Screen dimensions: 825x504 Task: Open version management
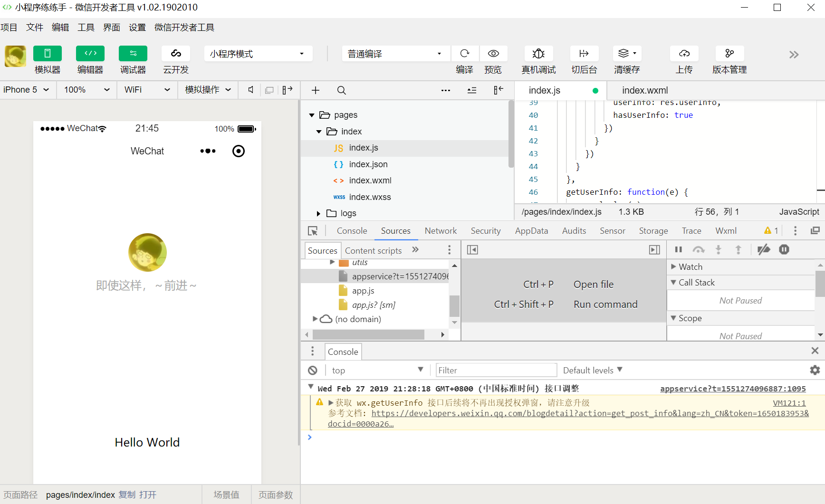coord(729,54)
